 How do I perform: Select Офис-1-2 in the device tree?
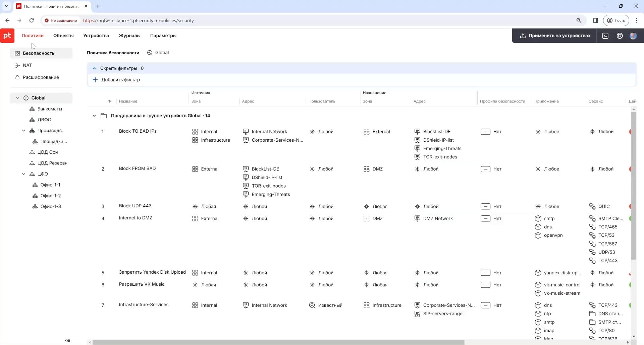[50, 196]
